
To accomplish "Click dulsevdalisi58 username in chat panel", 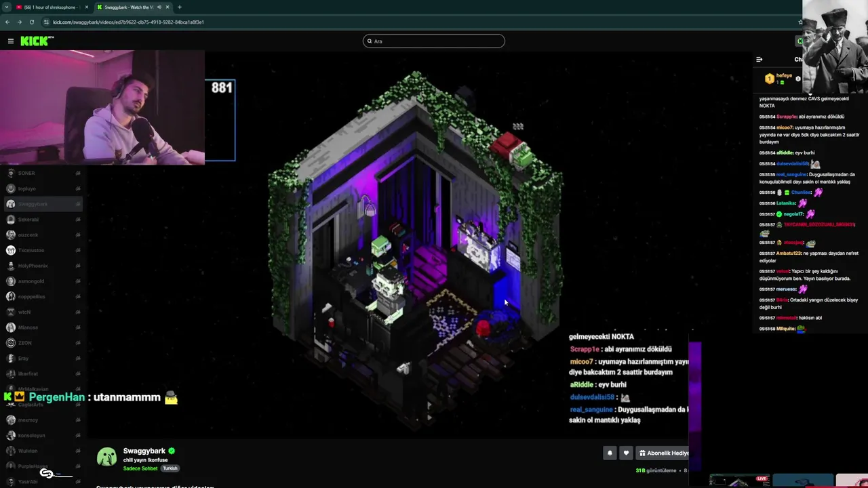I will (793, 163).
